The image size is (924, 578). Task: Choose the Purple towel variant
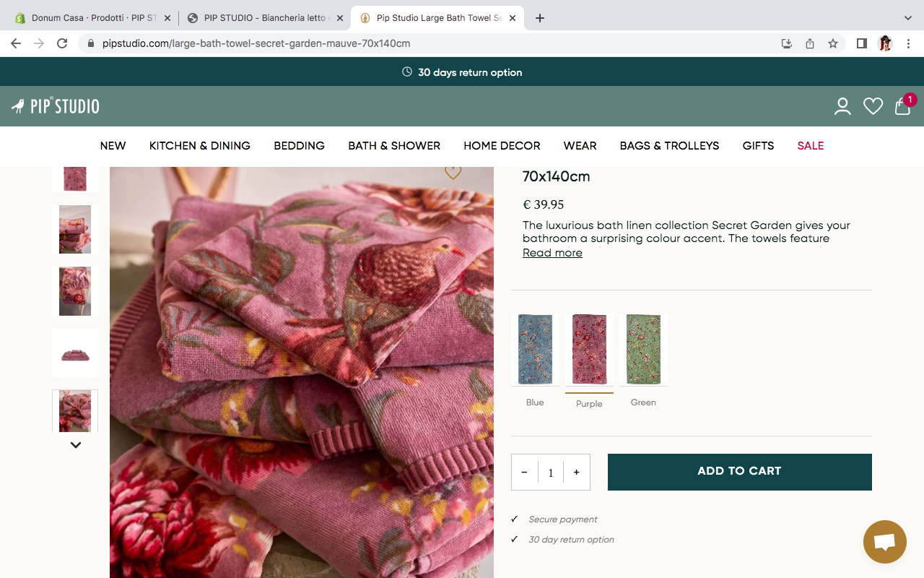[589, 350]
